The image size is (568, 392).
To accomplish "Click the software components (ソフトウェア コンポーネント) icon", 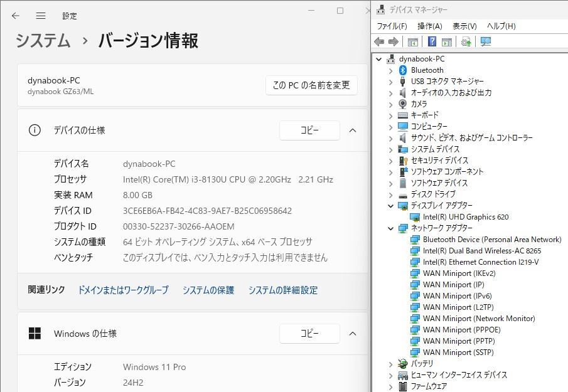I will click(403, 172).
